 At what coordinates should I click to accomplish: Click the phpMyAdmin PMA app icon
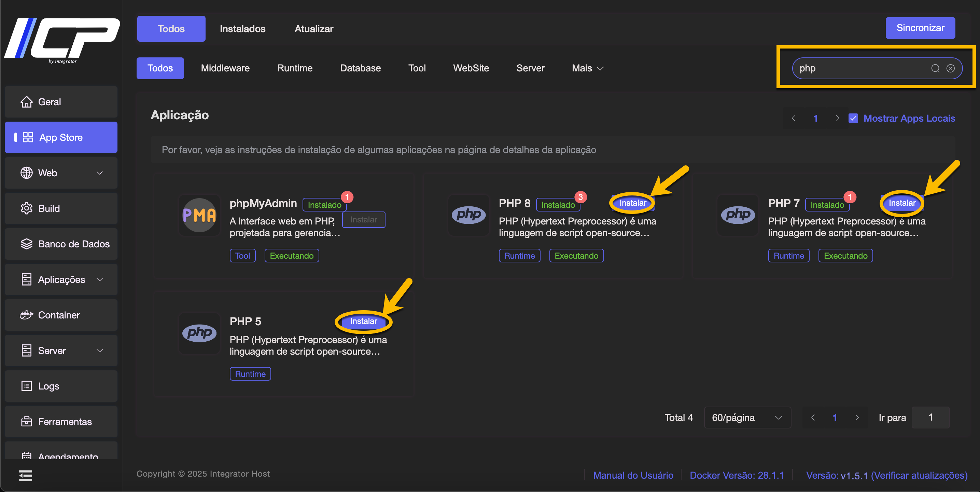coord(199,215)
